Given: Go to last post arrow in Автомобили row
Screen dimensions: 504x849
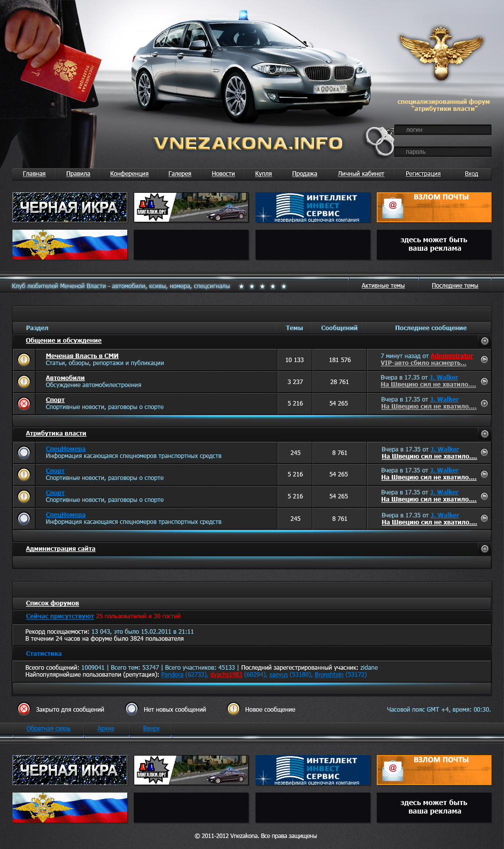Looking at the screenshot, I should (x=484, y=382).
